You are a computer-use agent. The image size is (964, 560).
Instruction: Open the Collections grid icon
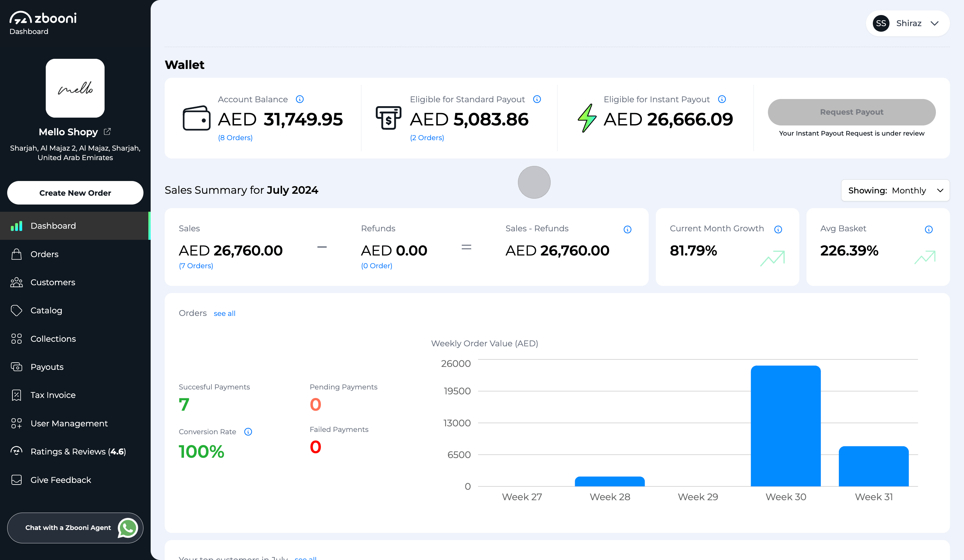click(x=16, y=338)
